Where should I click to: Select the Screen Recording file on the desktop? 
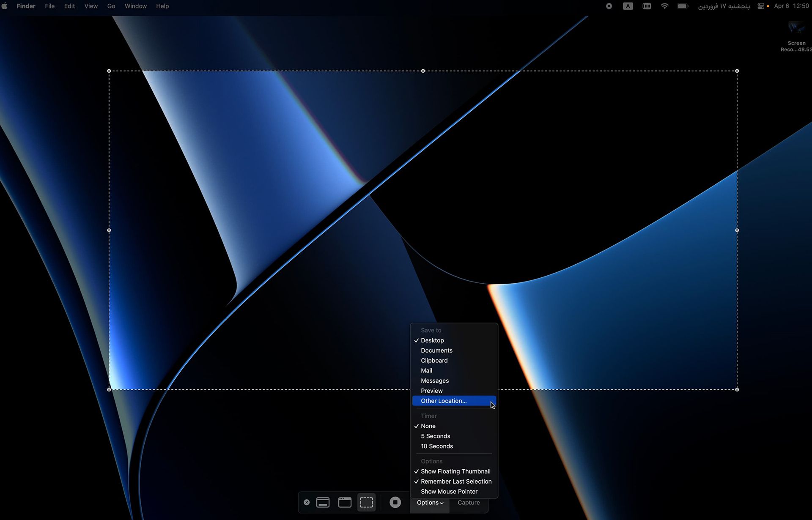tap(797, 36)
